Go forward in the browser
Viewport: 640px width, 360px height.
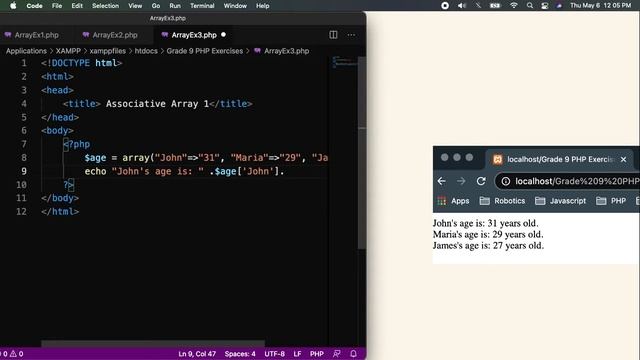coord(461,181)
